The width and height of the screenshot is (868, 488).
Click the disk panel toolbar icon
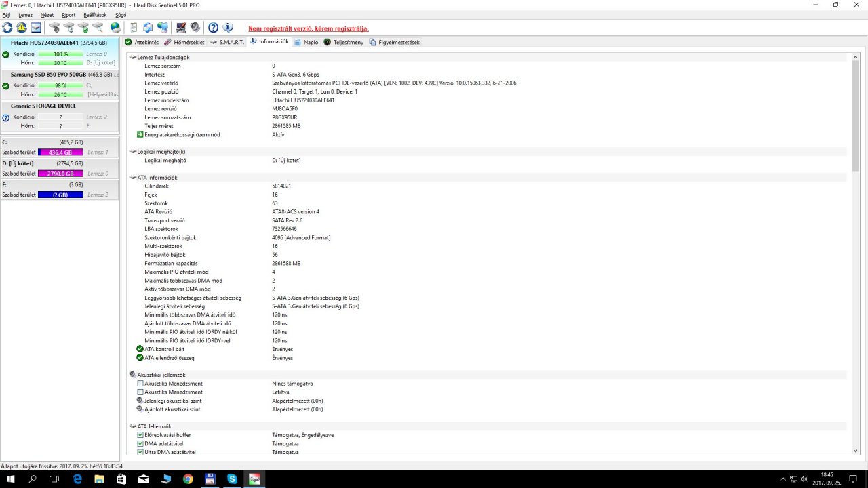pos(36,28)
